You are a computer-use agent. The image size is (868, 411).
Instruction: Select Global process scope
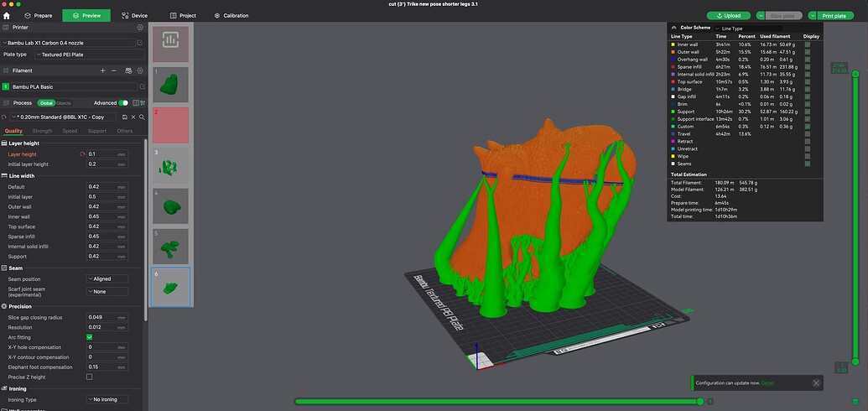click(x=46, y=103)
